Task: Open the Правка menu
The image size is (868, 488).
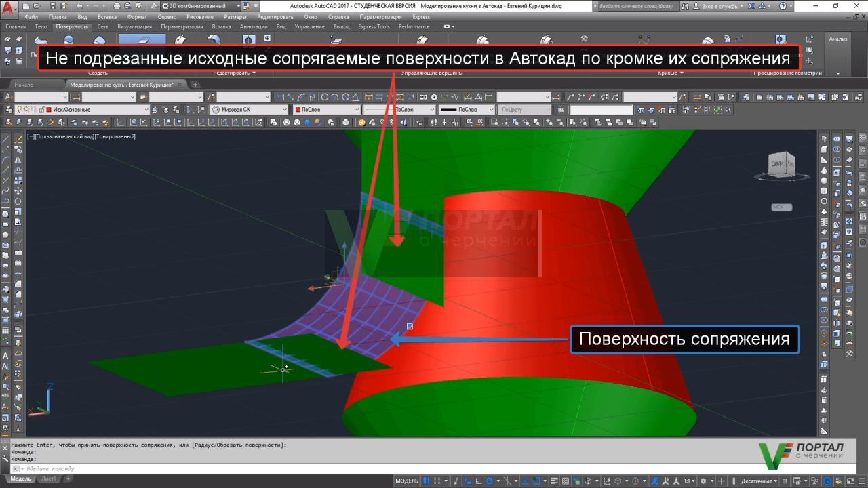Action: tap(58, 17)
